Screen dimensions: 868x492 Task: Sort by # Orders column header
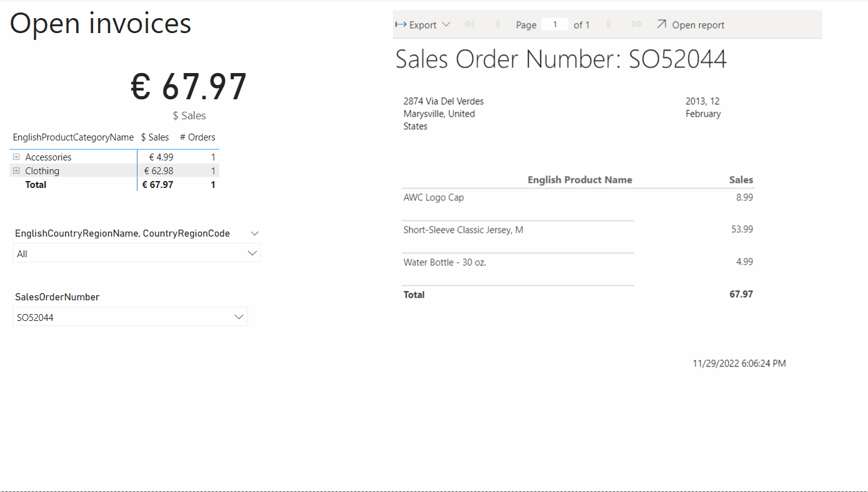coord(197,137)
